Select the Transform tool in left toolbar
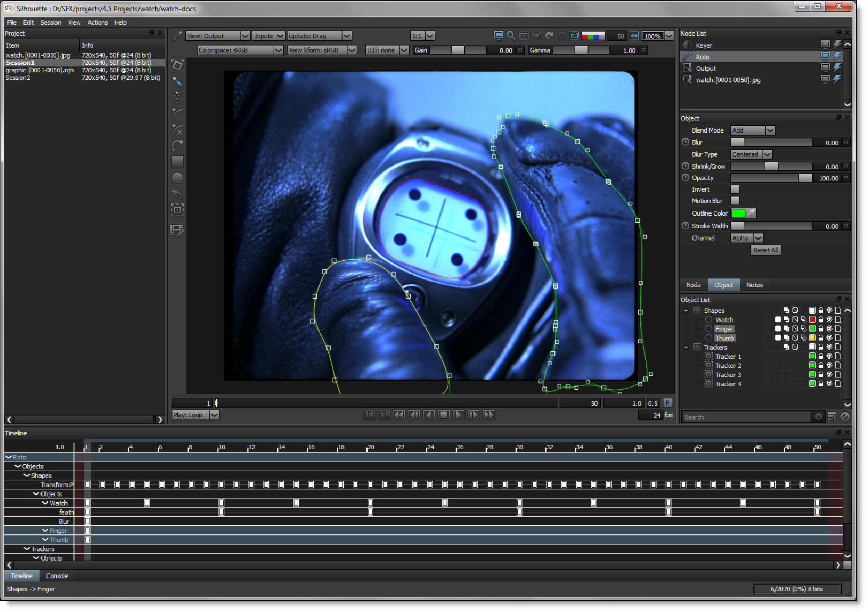 [x=177, y=66]
